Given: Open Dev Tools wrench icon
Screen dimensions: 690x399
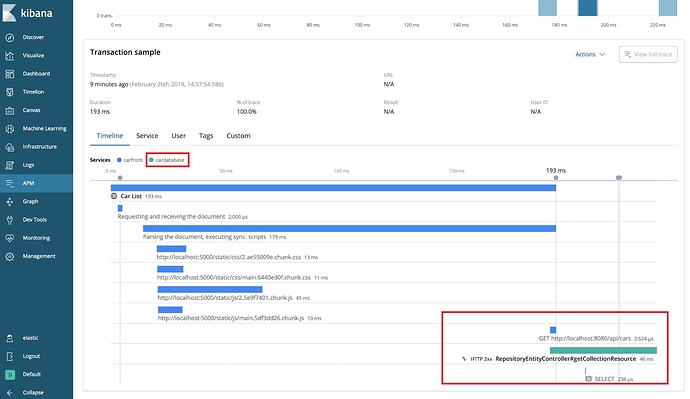Looking at the screenshot, I should [10, 220].
